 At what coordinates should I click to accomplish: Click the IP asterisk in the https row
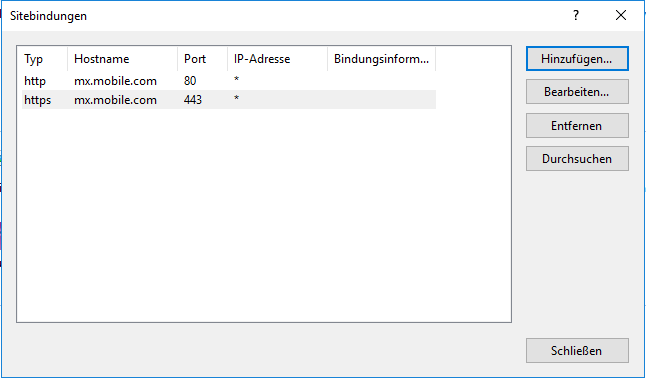(x=236, y=99)
